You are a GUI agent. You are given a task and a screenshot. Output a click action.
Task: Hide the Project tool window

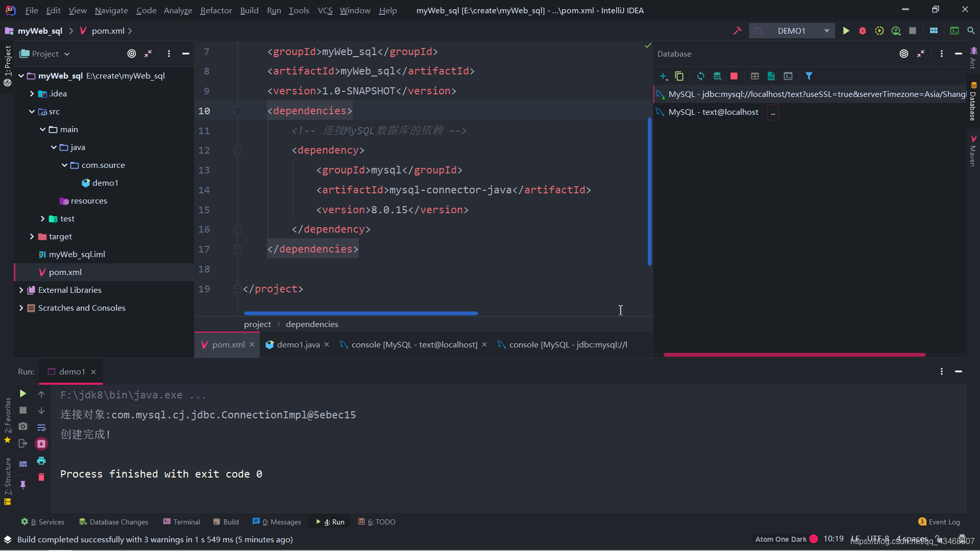coord(186,54)
